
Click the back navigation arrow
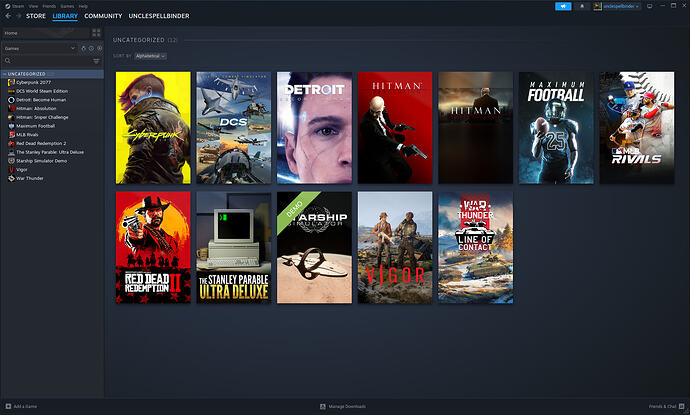click(7, 16)
